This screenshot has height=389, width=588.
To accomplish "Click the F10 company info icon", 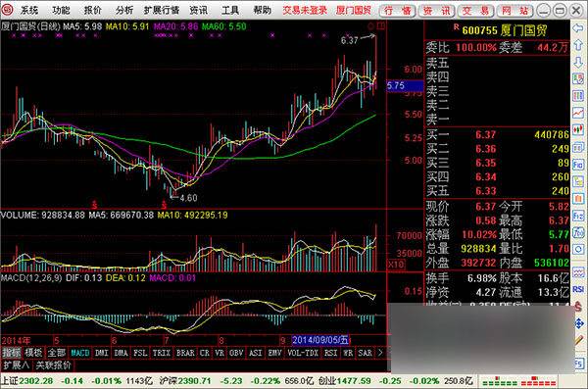I will coord(578,165).
